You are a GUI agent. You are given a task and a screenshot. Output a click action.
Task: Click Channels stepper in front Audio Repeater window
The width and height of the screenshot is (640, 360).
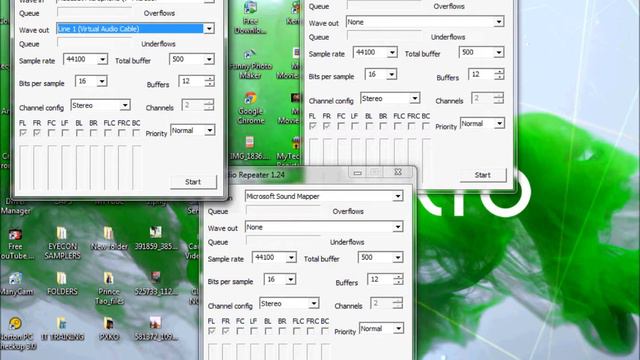398,303
